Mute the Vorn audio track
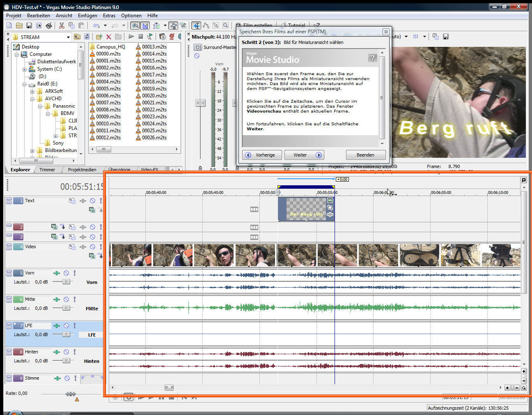Image resolution: width=532 pixels, height=415 pixels. pos(66,273)
